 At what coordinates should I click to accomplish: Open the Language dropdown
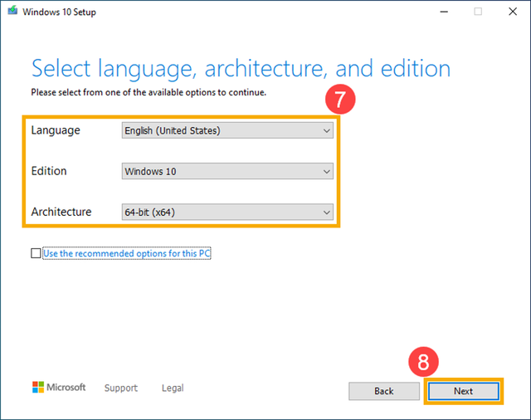(227, 130)
